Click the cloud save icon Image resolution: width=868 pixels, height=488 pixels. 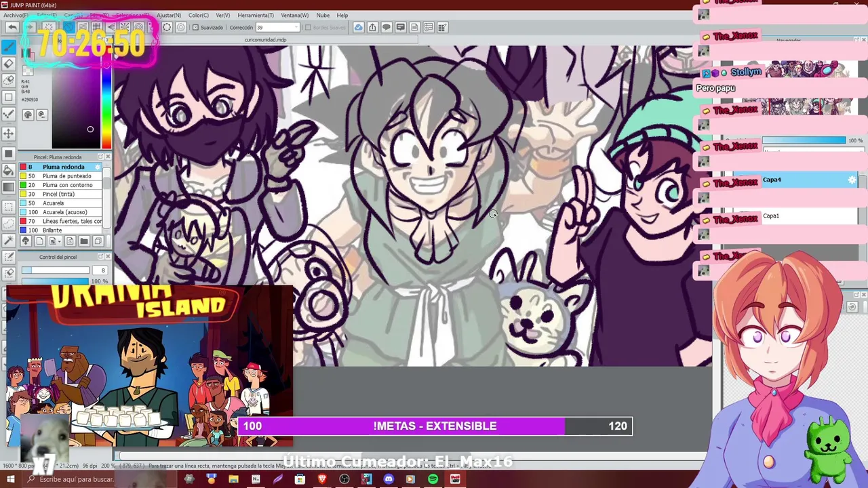click(x=358, y=27)
